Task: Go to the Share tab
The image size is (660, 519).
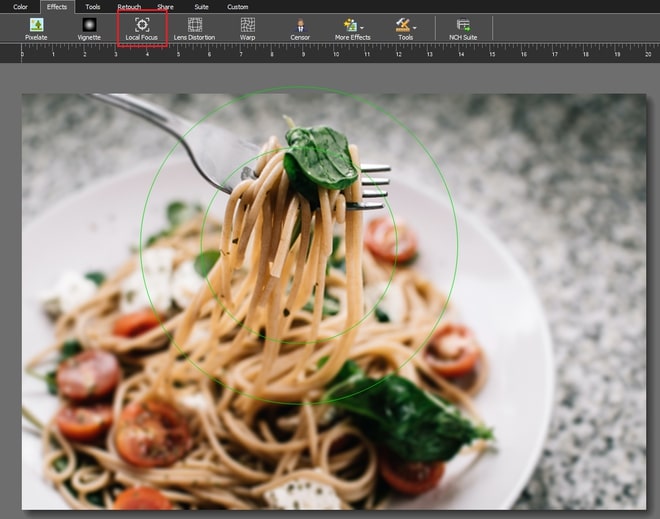Action: point(165,7)
